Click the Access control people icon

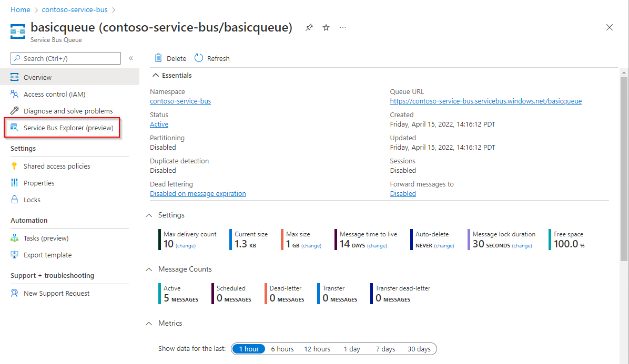(14, 94)
